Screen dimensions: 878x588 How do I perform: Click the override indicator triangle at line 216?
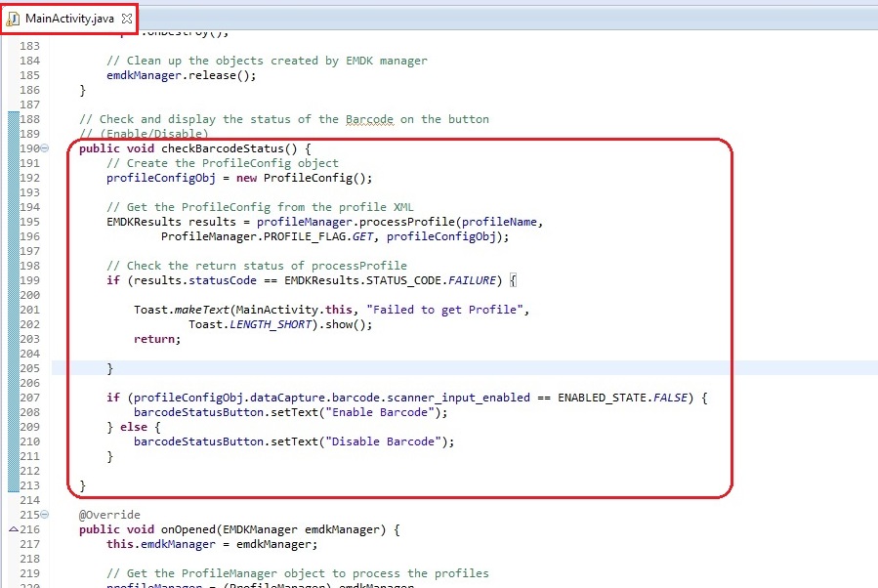12,529
